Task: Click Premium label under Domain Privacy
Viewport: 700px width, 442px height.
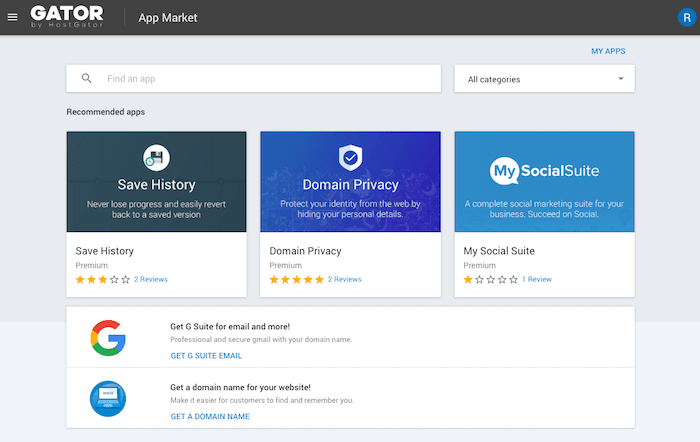Action: coord(286,265)
